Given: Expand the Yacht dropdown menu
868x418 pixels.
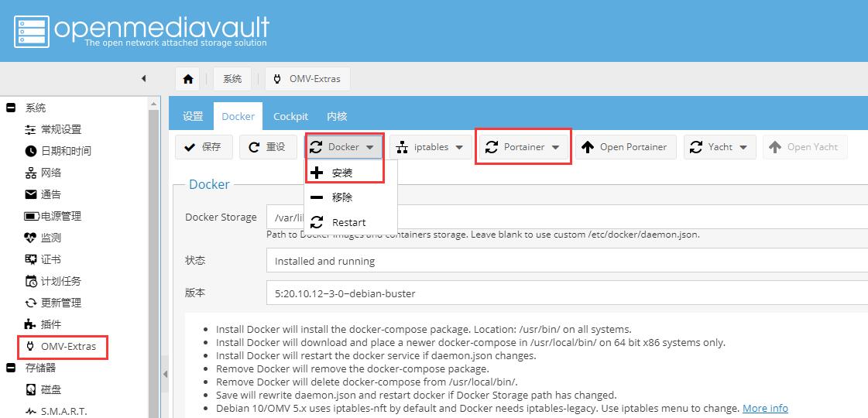Looking at the screenshot, I should point(720,147).
